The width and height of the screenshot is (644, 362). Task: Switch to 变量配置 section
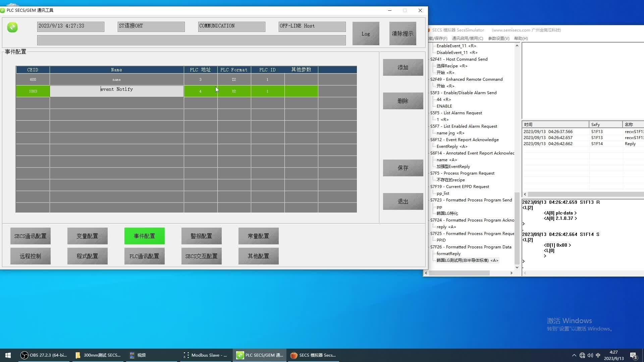click(x=87, y=236)
